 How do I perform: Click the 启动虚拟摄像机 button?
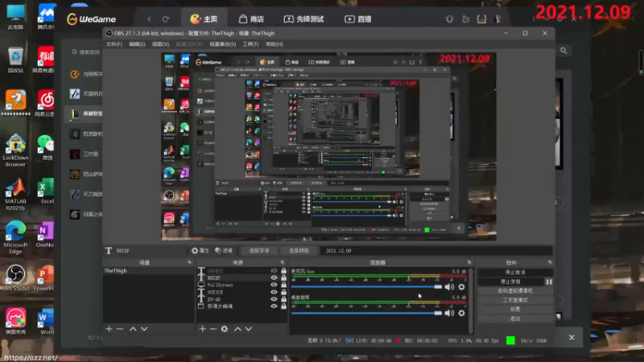[515, 291]
